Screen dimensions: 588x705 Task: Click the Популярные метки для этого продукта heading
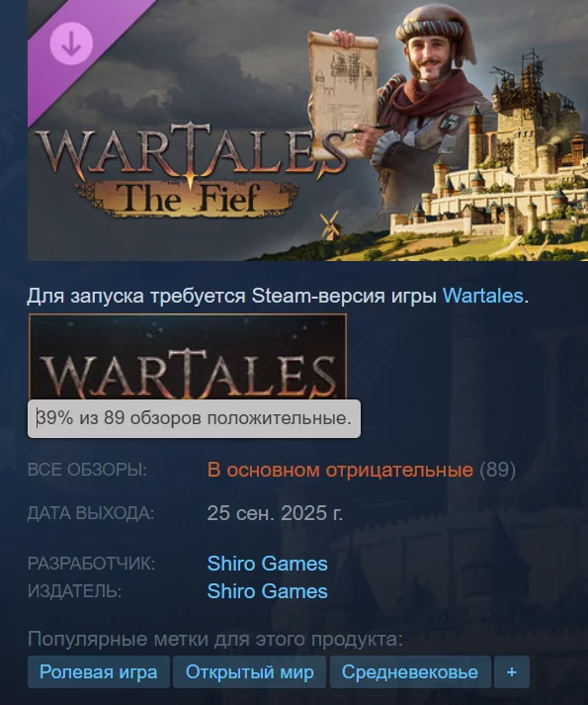(x=215, y=639)
